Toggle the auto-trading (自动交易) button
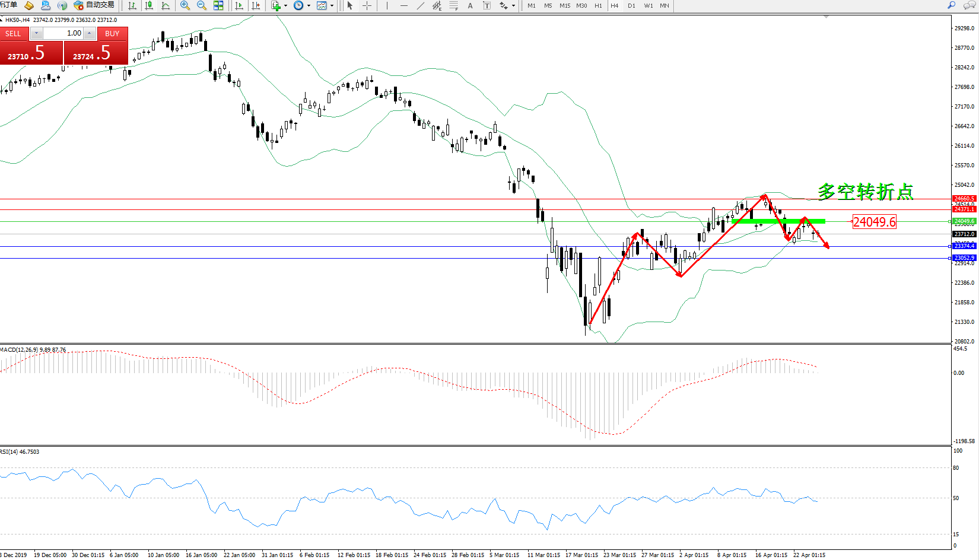The width and height of the screenshot is (979, 560). 94,5
